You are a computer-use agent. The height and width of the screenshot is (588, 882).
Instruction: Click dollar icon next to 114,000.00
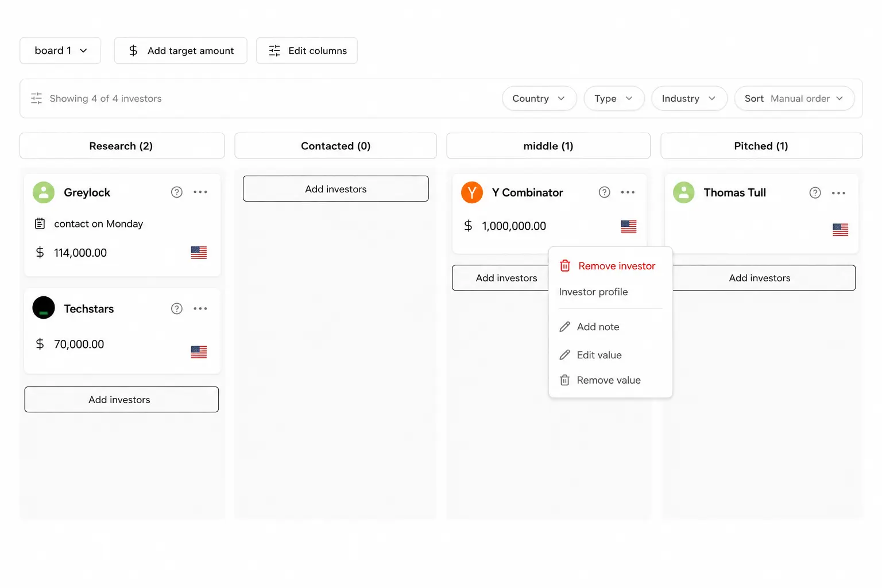(x=40, y=253)
